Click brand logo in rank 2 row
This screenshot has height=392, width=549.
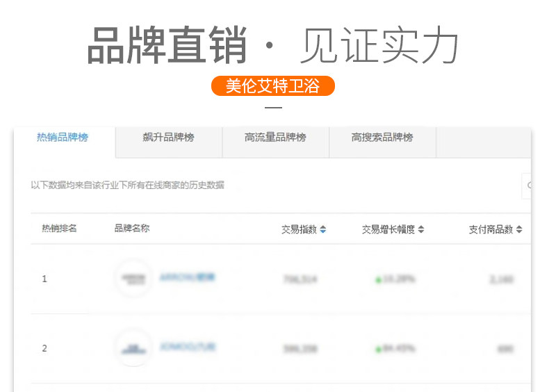click(x=133, y=348)
